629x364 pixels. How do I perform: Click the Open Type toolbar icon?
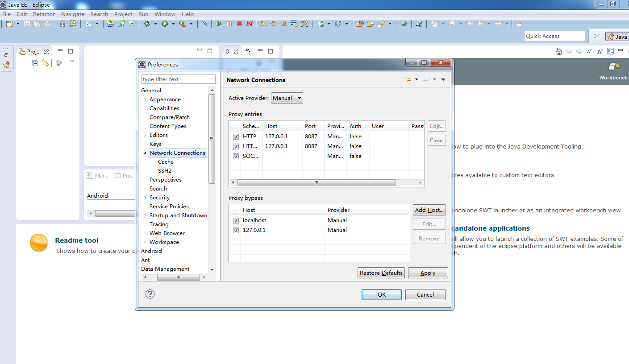360,24
